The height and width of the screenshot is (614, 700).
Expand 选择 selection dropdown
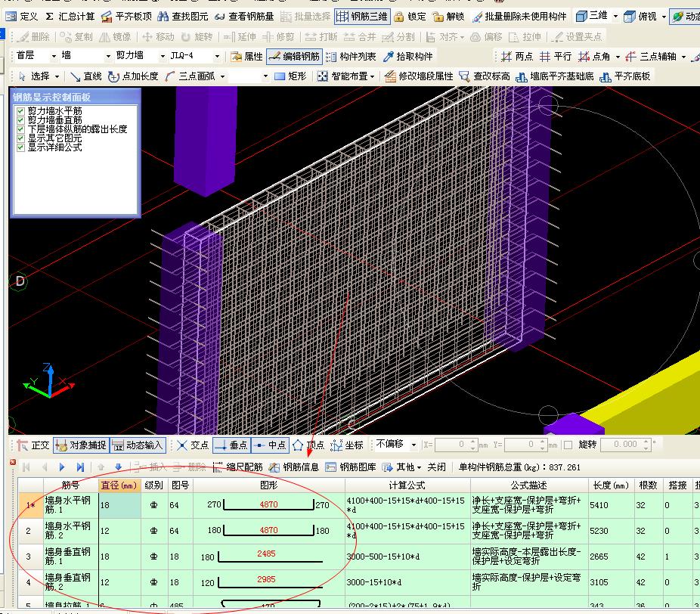click(x=57, y=76)
